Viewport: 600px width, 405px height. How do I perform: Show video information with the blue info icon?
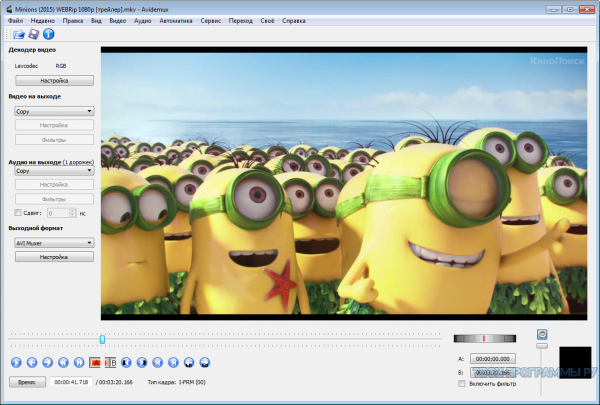coord(48,34)
